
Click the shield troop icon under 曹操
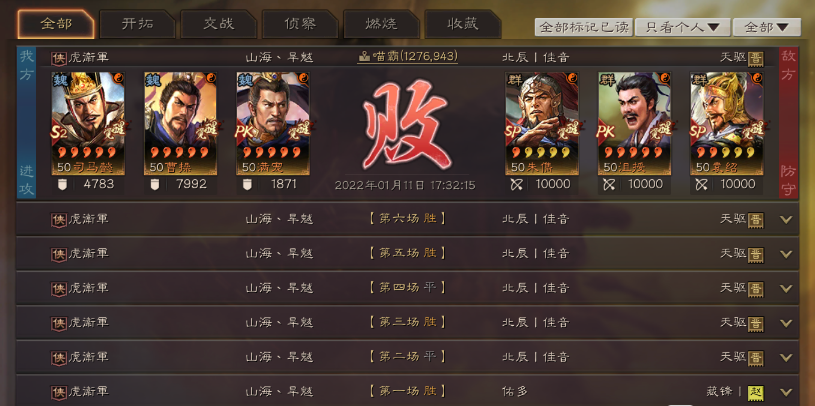pyautogui.click(x=154, y=185)
